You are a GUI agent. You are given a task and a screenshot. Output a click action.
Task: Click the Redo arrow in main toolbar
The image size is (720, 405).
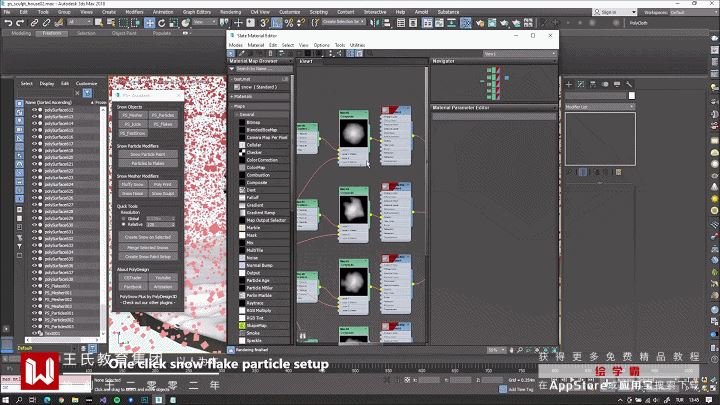click(20, 22)
